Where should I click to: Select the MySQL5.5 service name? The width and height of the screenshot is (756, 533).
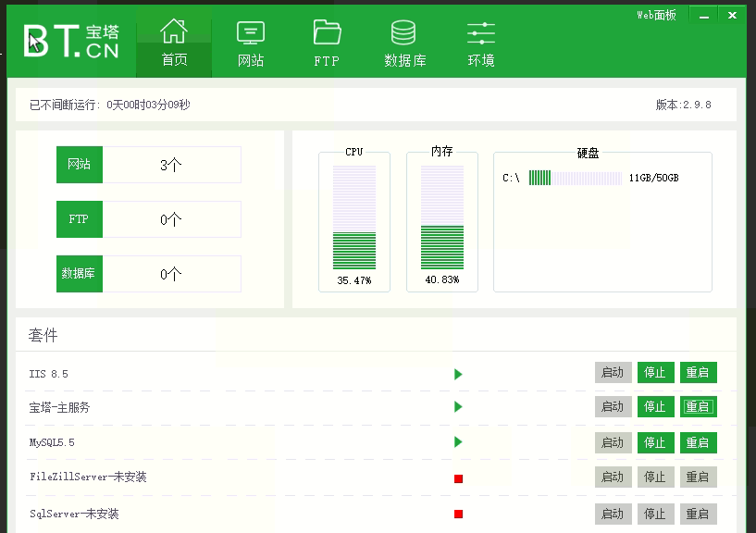pyautogui.click(x=52, y=442)
